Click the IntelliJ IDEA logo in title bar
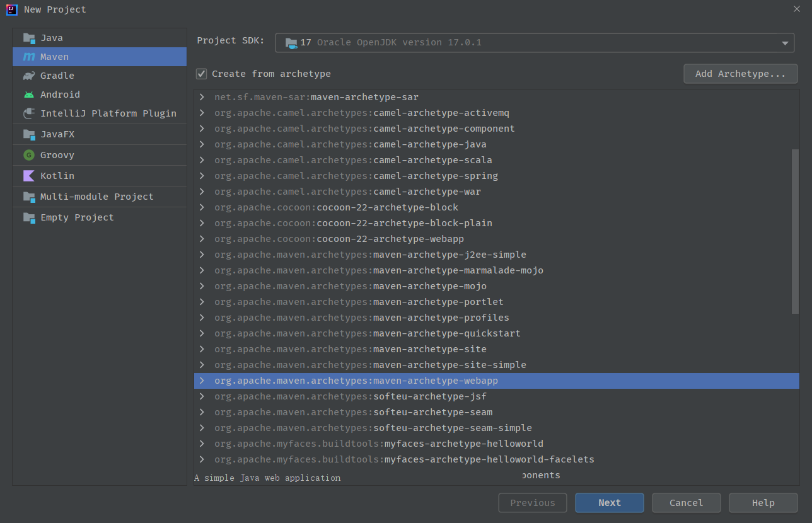The height and width of the screenshot is (523, 812). [11, 9]
